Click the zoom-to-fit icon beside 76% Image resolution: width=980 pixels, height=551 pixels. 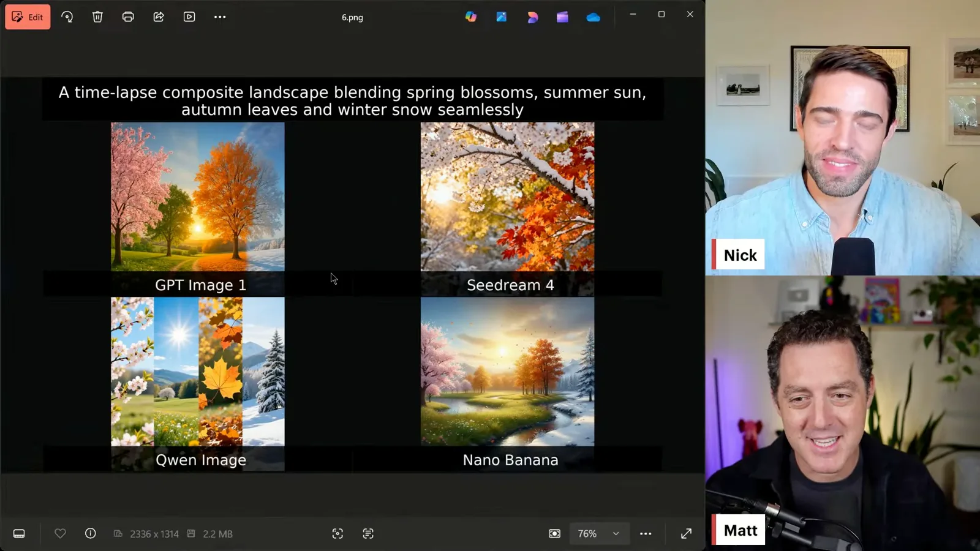pyautogui.click(x=554, y=534)
